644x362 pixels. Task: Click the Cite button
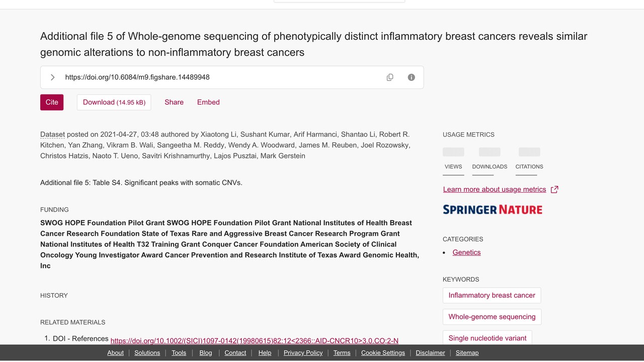click(x=52, y=102)
